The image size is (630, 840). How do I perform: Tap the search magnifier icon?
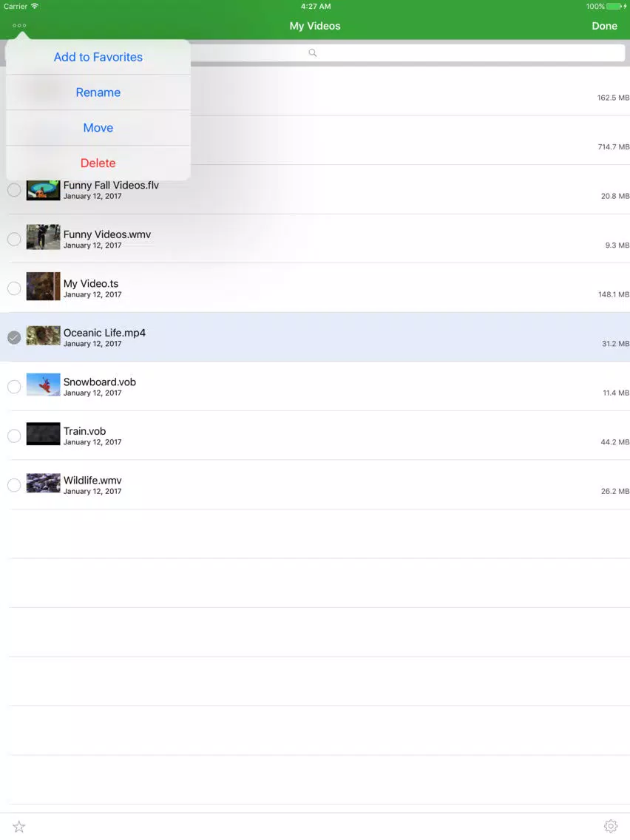(x=312, y=52)
